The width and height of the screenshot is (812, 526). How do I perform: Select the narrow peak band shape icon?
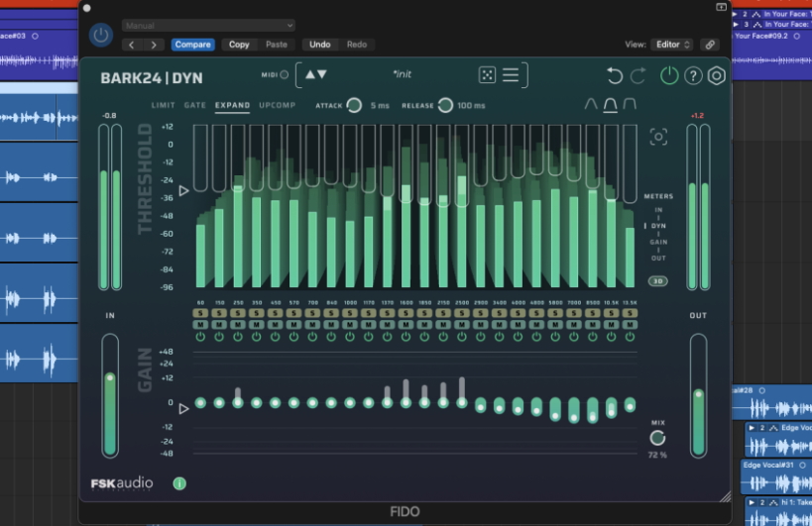(591, 104)
